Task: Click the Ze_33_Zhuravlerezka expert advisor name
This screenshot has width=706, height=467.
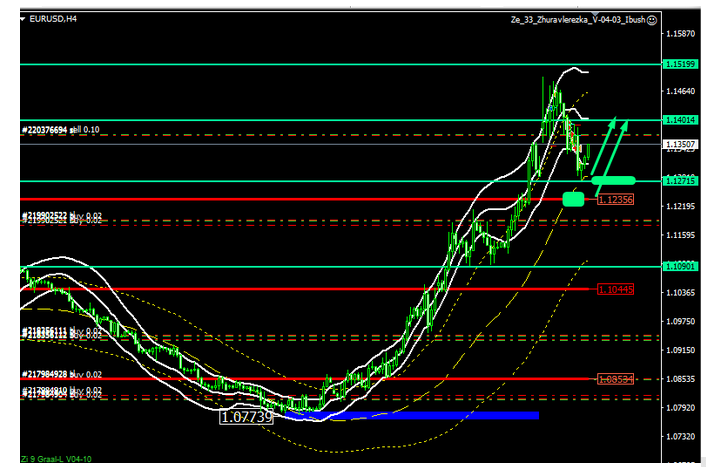Action: (x=579, y=19)
